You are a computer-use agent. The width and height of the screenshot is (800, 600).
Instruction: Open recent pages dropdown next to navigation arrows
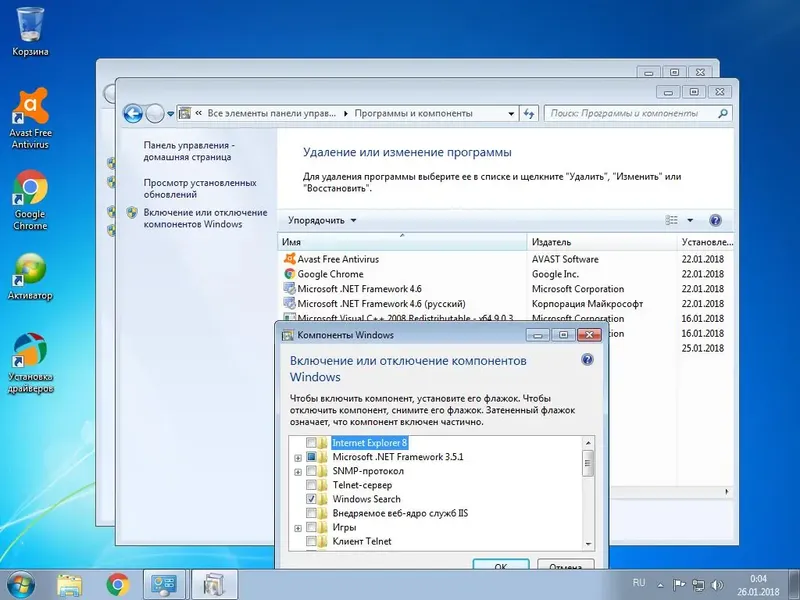point(170,114)
